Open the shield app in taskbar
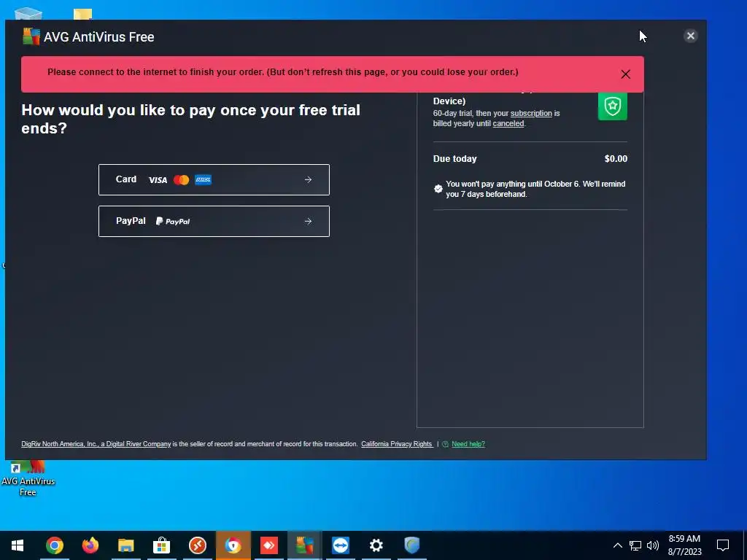Screen dimensions: 747x560 [411, 545]
